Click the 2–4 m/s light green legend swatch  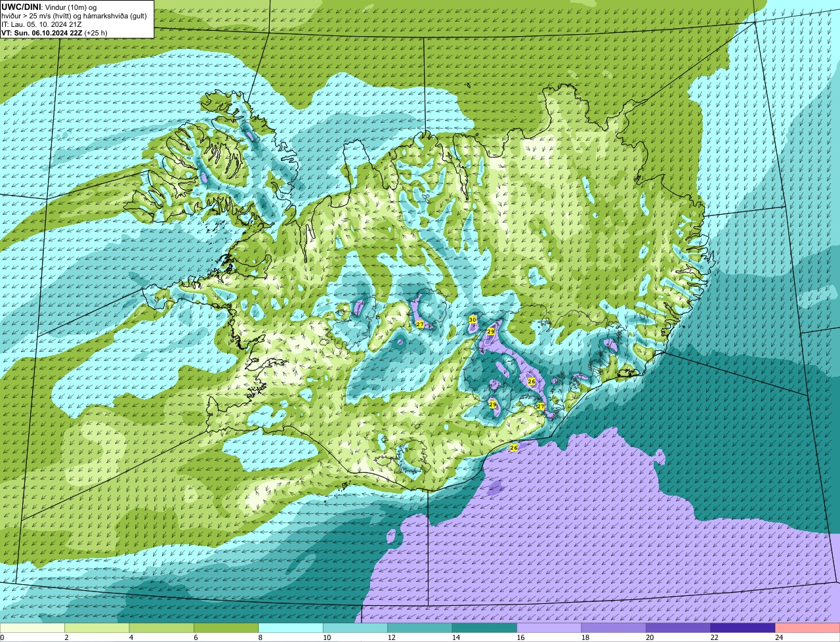click(x=97, y=628)
